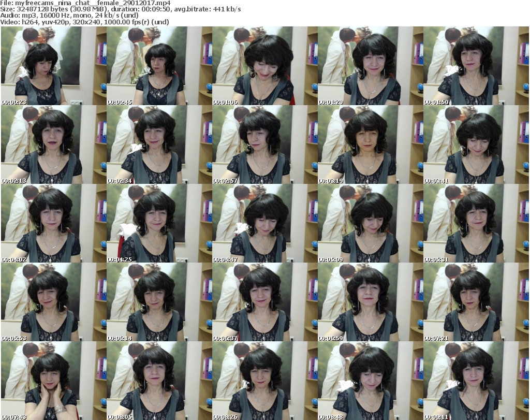Pick the thumbnail frame stamped 00:05:09
530x420 pixels.
pos(371,223)
